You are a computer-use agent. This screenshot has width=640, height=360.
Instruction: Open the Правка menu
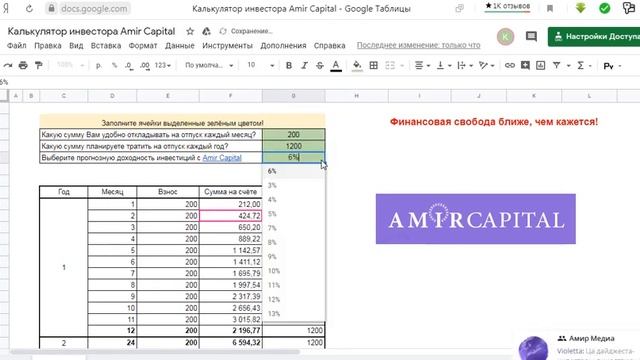pos(47,45)
